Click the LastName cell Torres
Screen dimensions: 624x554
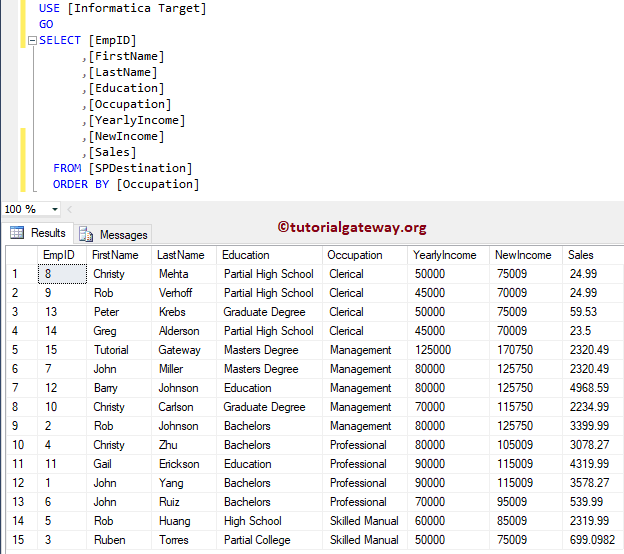184,540
